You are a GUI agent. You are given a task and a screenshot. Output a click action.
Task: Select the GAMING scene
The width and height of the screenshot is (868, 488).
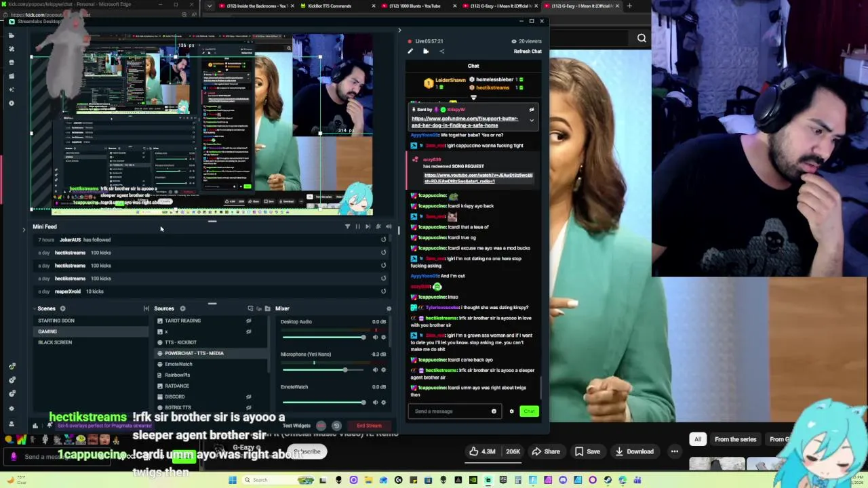[91, 331]
